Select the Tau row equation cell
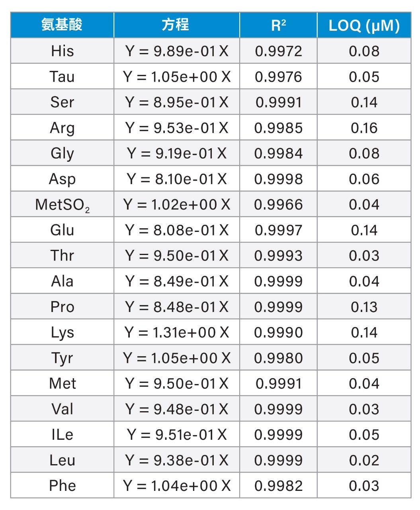420x510 pixels. point(176,76)
